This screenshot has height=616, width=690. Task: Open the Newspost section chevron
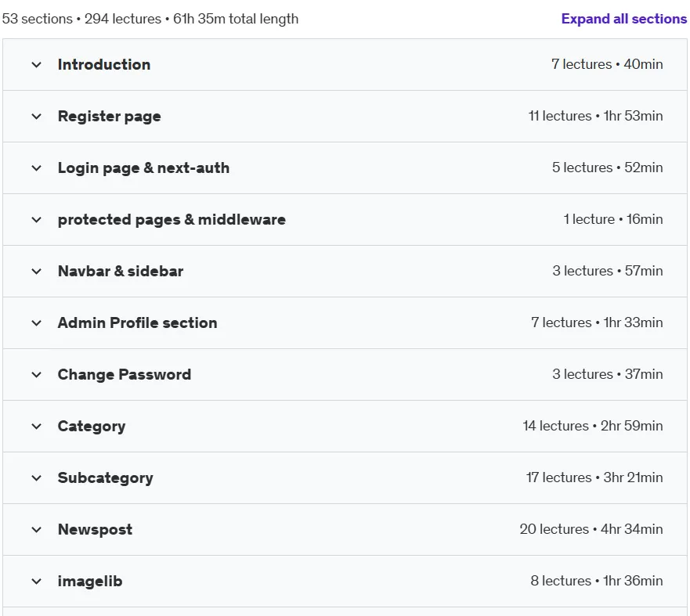pyautogui.click(x=37, y=530)
